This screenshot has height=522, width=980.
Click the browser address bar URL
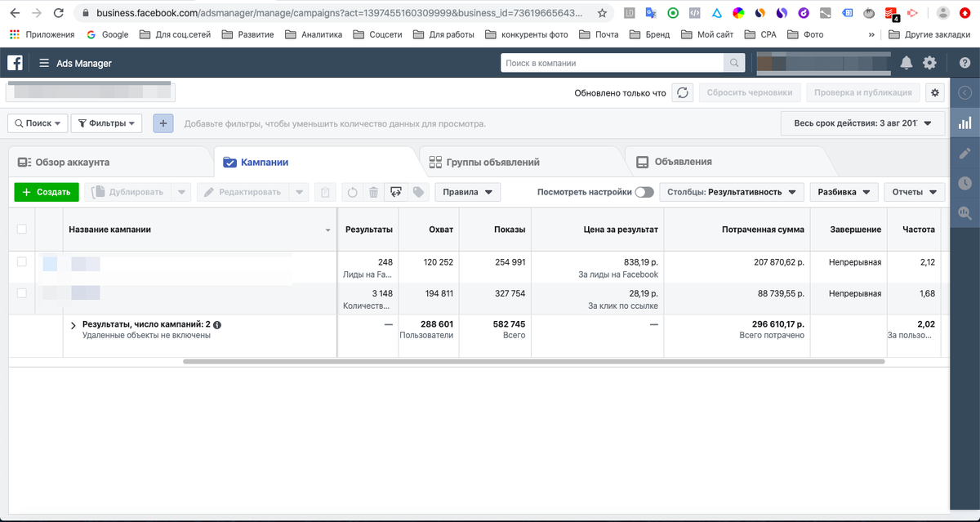[339, 13]
